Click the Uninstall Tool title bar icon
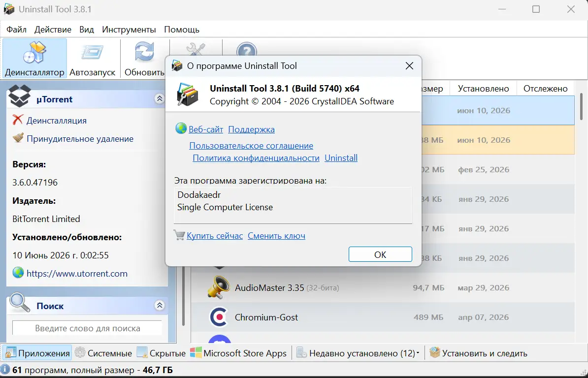The width and height of the screenshot is (588, 378). 9,9
